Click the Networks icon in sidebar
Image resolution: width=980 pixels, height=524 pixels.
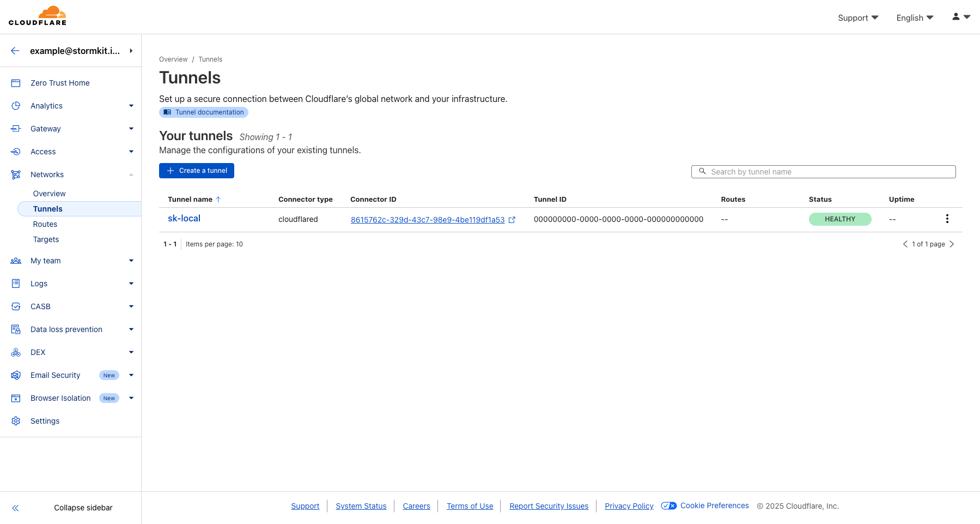15,174
